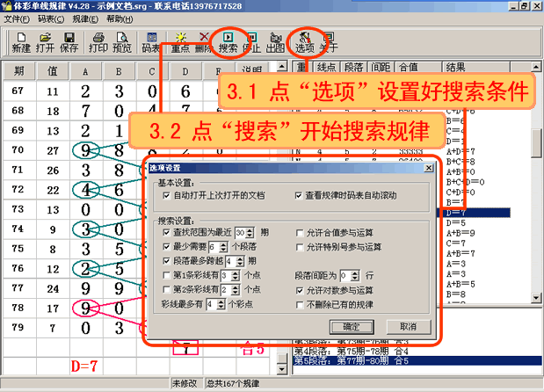Image resolution: width=544 pixels, height=392 pixels.
Task: Click the 预览 (Preview) toolbar icon
Action: point(122,43)
